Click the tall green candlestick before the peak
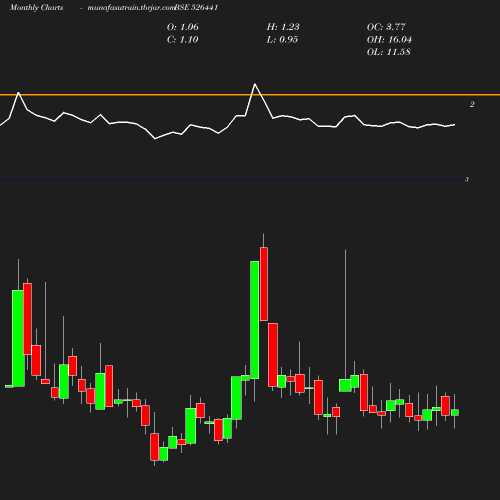This screenshot has height=500, width=500. tap(255, 320)
